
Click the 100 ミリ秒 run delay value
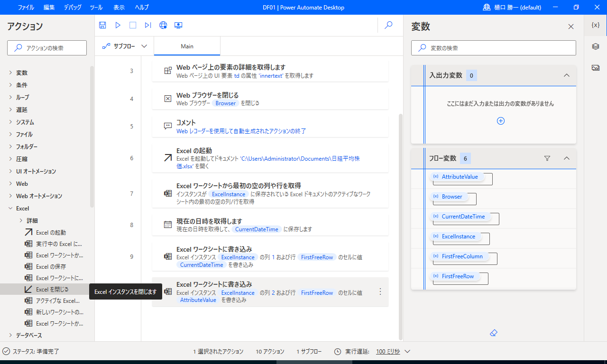click(388, 352)
